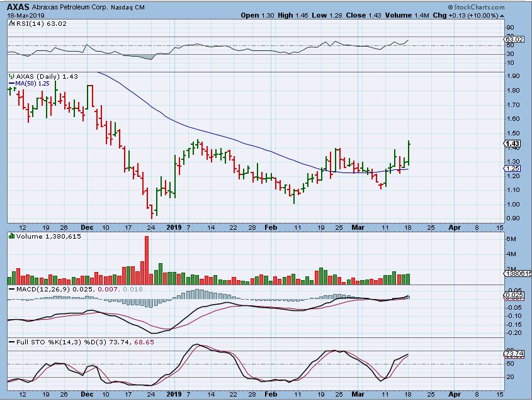Select the 63.02 RSI value tag

[512, 39]
